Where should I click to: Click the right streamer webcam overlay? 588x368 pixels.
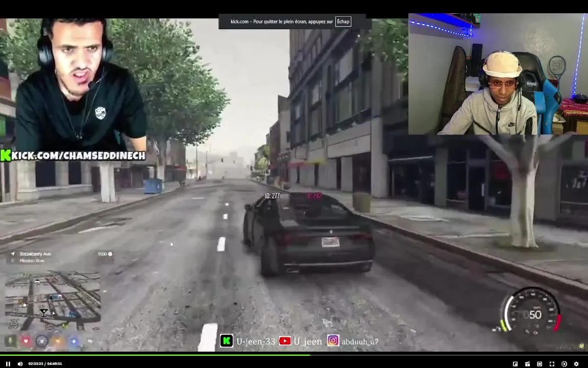pos(498,74)
